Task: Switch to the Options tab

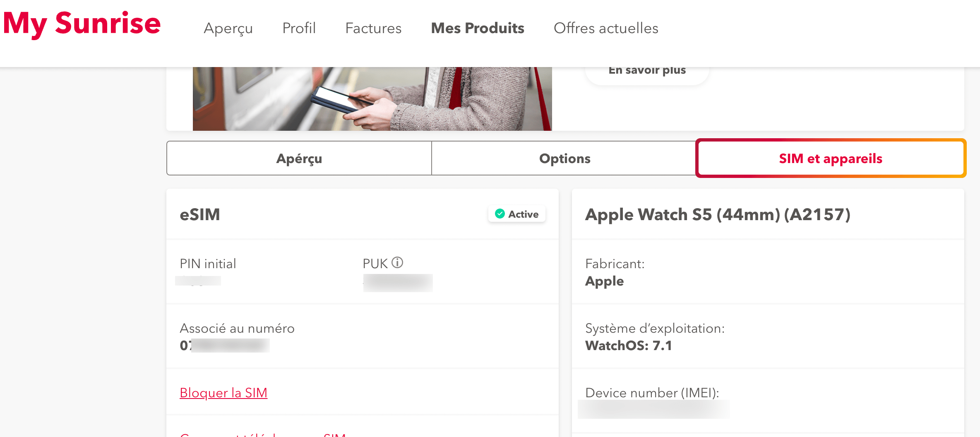Action: click(x=564, y=158)
